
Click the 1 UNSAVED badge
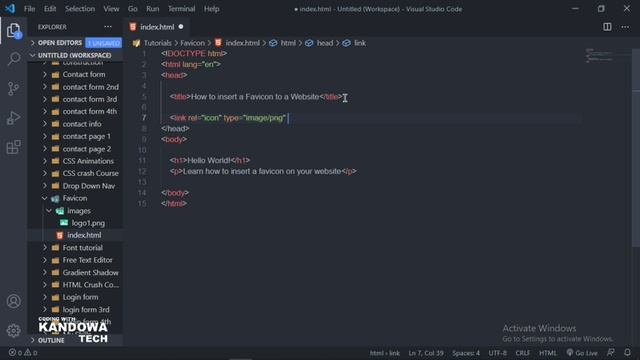(x=103, y=43)
